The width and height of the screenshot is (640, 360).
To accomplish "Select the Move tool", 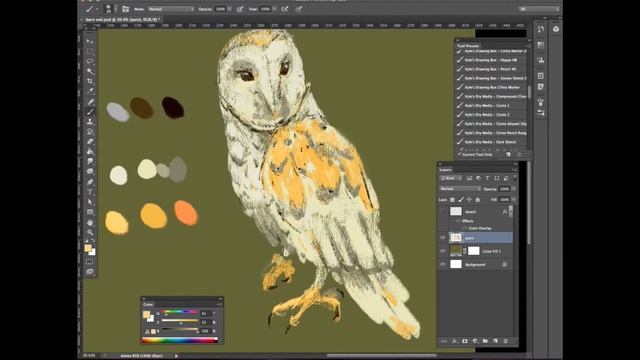I will click(x=90, y=41).
